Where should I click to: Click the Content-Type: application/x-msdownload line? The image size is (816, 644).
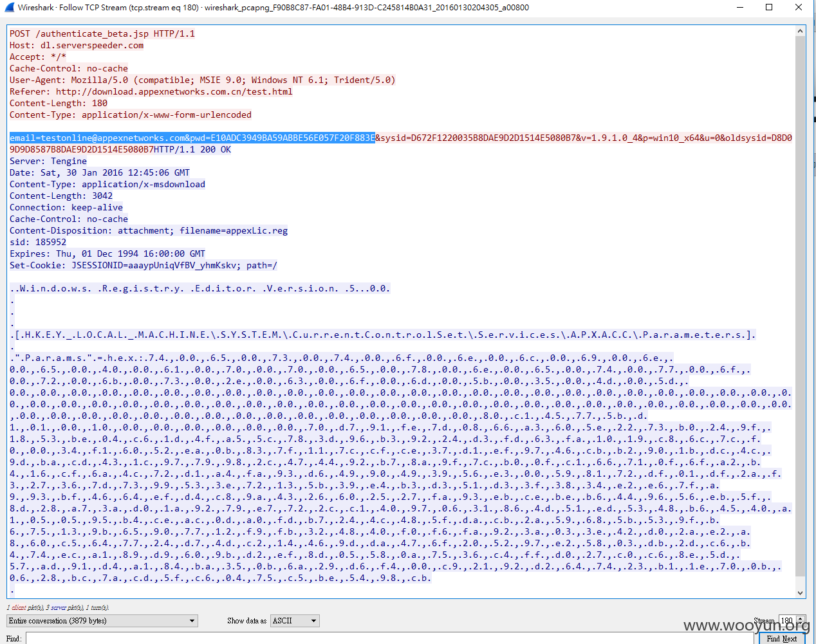[107, 184]
